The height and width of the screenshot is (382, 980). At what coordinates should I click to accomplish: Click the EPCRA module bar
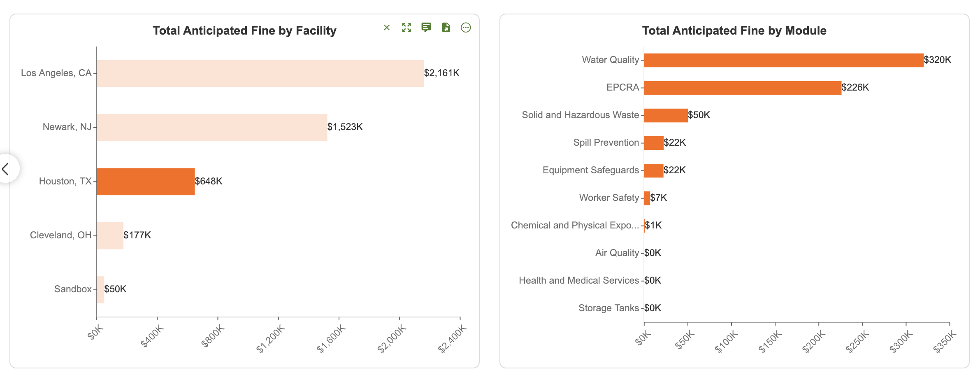point(743,88)
